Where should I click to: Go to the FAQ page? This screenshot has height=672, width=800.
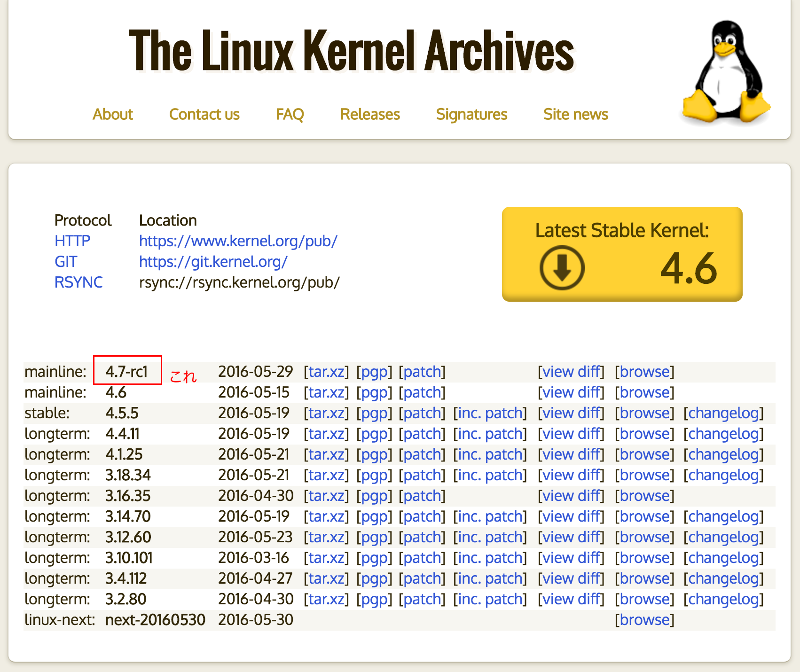(290, 114)
